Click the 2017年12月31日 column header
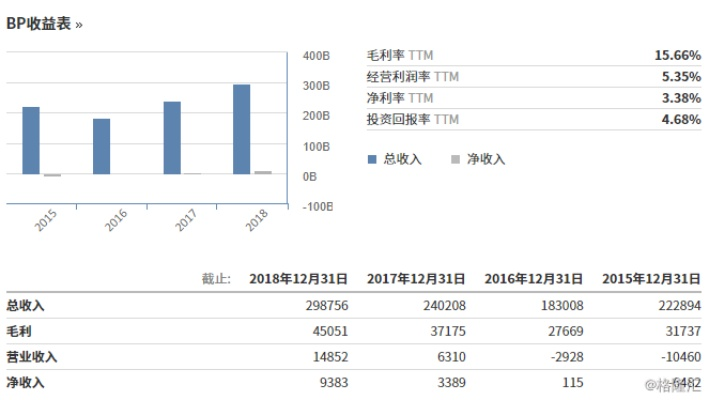This screenshot has height=400, width=709. [x=413, y=278]
